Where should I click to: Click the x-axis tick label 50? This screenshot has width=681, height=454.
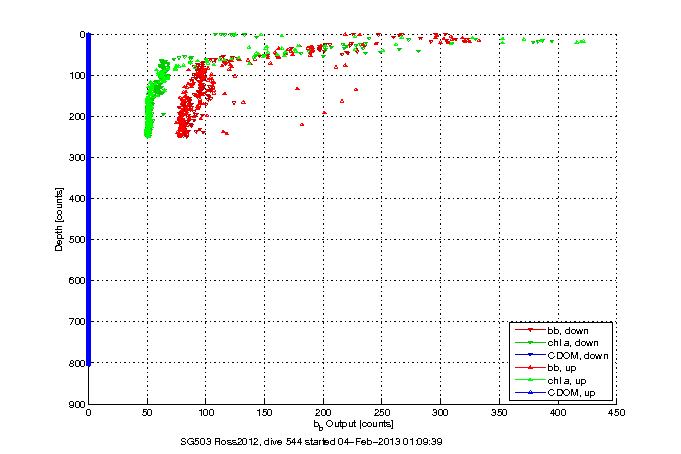tap(147, 413)
